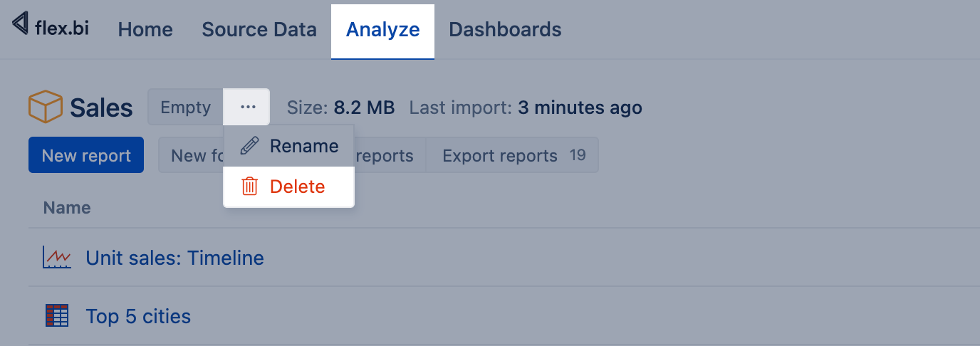Toggle the three-dots more actions menu
The height and width of the screenshot is (346, 980).
click(247, 108)
